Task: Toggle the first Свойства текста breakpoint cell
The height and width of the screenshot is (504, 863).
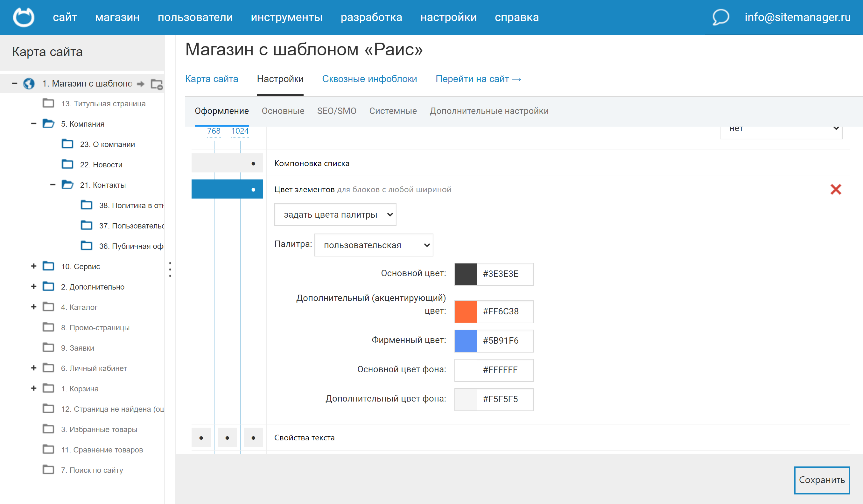Action: tap(201, 437)
